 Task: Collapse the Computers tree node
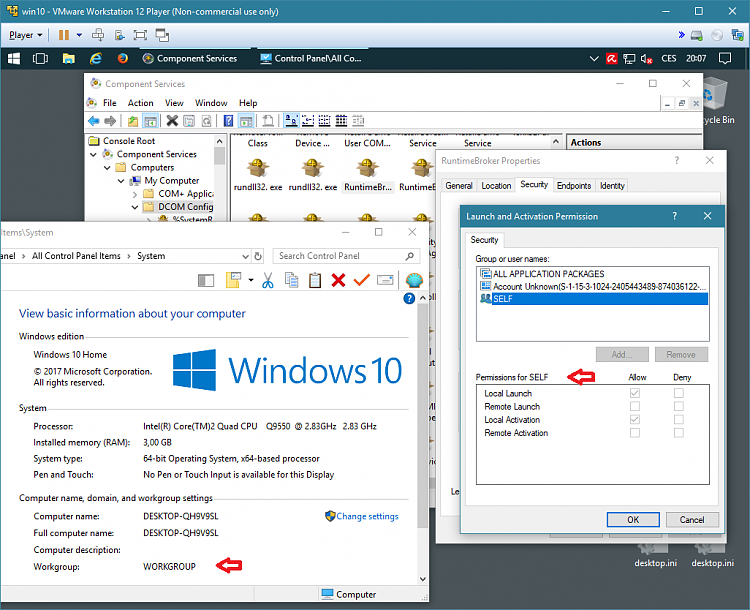point(107,168)
